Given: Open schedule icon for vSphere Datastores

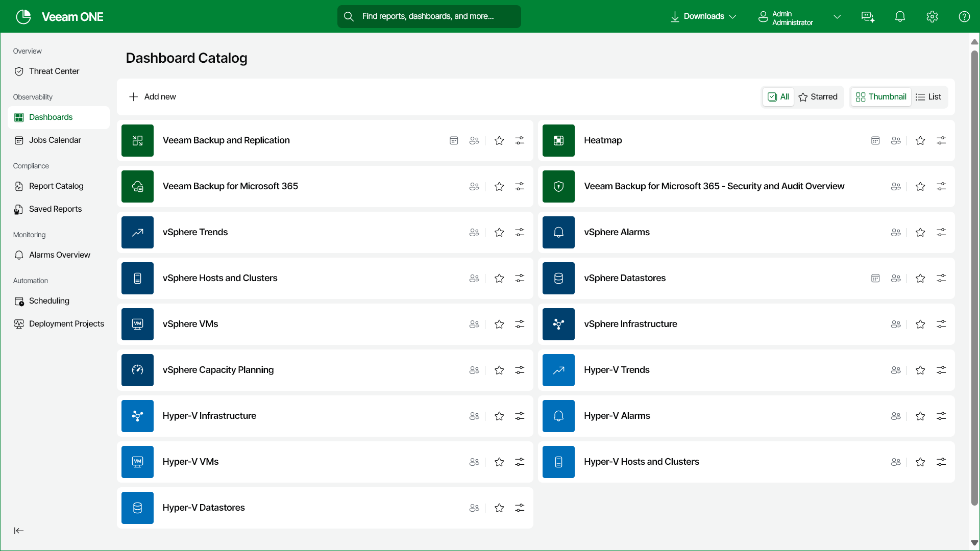Looking at the screenshot, I should (875, 278).
